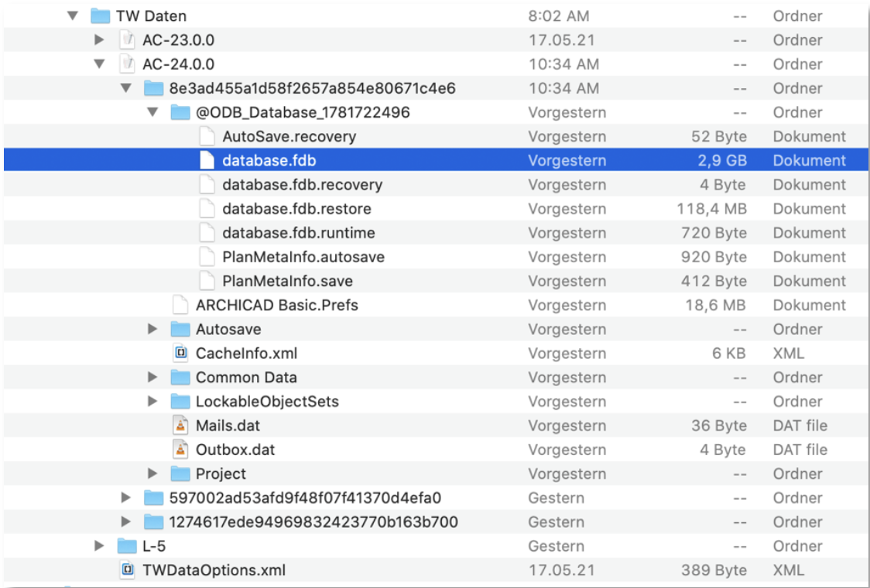Screen dimensions: 870x588
Task: Select the file name PlanMetaInfo.autosave
Action: (303, 257)
